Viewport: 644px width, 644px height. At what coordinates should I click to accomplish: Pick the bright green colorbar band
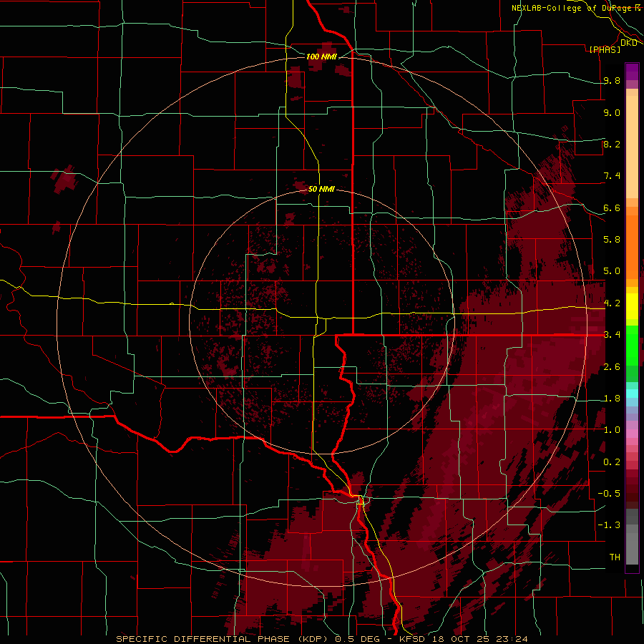(x=632, y=345)
